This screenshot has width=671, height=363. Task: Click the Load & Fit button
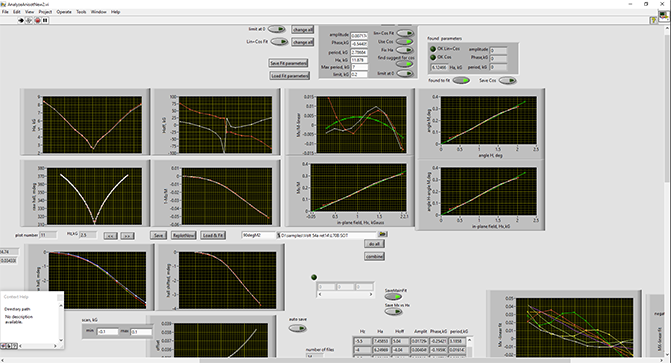pyautogui.click(x=213, y=235)
